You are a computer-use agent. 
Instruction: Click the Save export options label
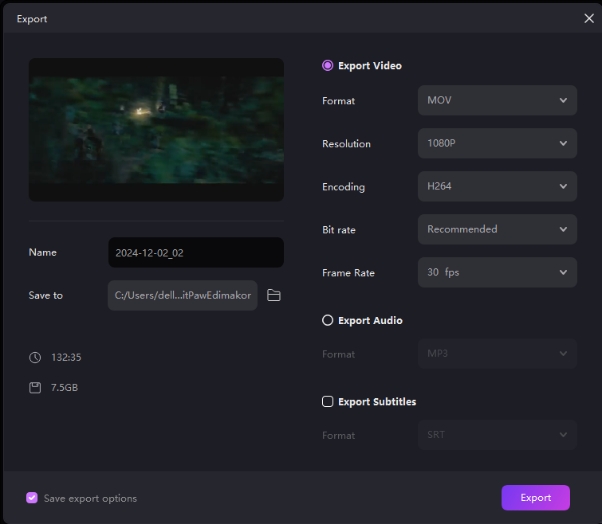point(90,498)
